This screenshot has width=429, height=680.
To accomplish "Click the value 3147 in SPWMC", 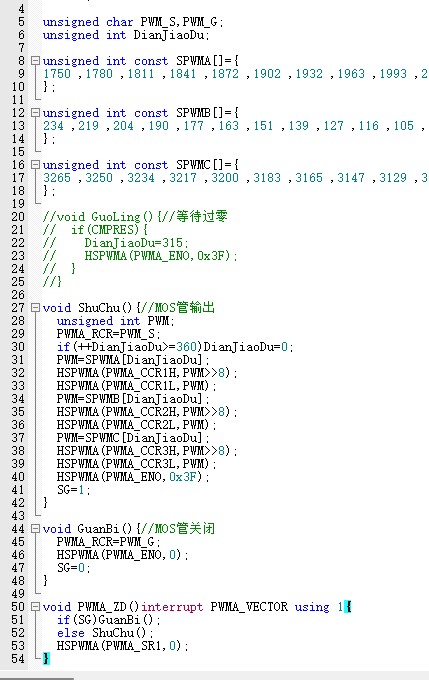I will point(351,178).
